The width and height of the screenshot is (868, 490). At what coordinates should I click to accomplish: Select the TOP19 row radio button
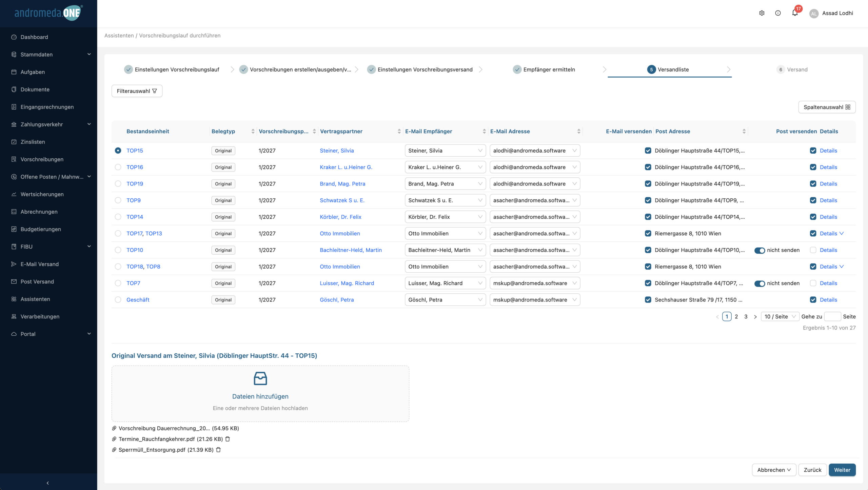[x=118, y=184]
